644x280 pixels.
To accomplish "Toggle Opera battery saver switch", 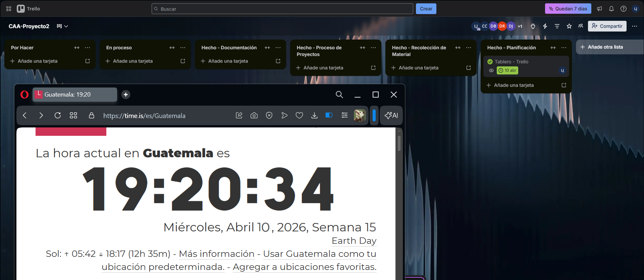I will [x=329, y=115].
